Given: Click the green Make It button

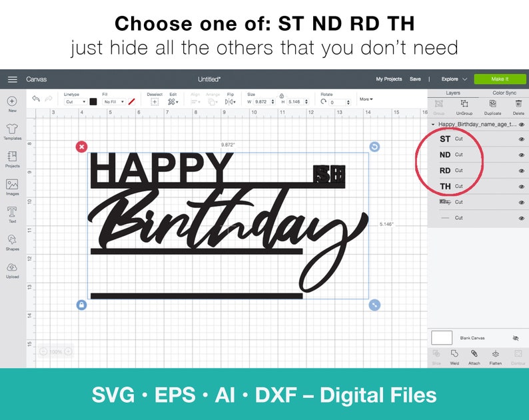Looking at the screenshot, I should [500, 79].
